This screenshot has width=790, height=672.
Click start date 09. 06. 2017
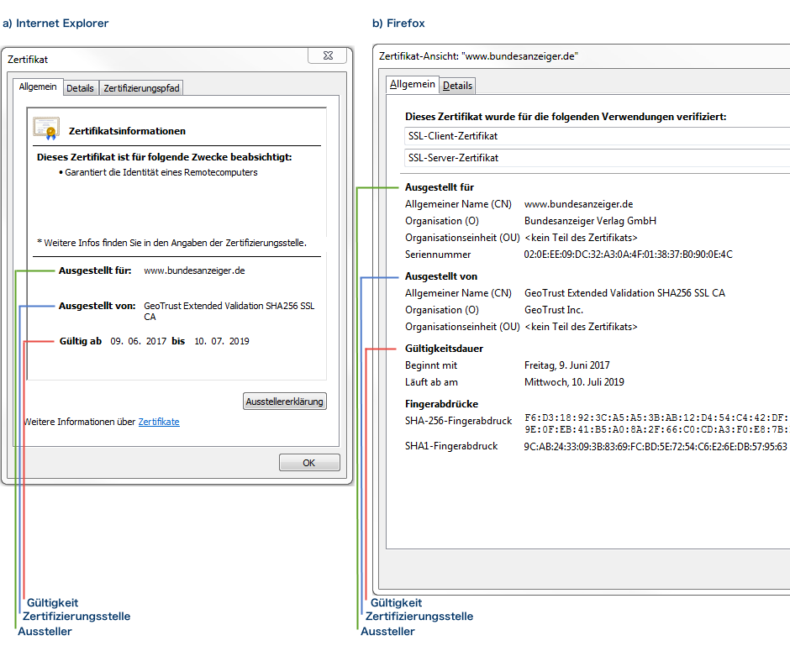pyautogui.click(x=138, y=341)
